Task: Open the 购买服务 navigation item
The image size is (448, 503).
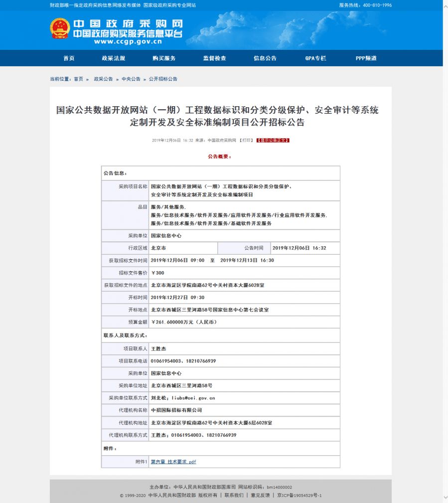Action: 164,58
